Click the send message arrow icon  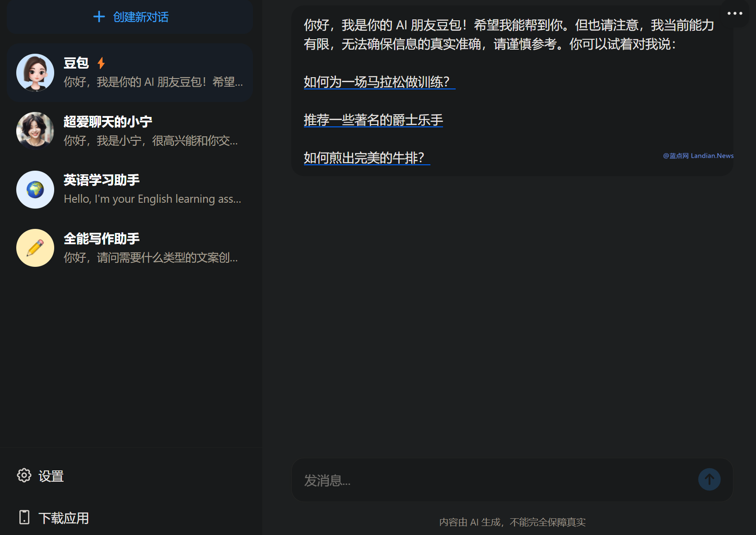[709, 479]
